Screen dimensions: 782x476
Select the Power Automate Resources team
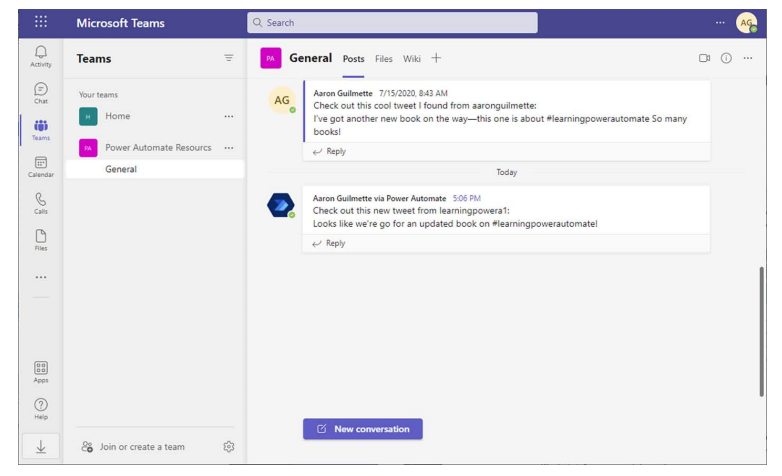tap(155, 148)
